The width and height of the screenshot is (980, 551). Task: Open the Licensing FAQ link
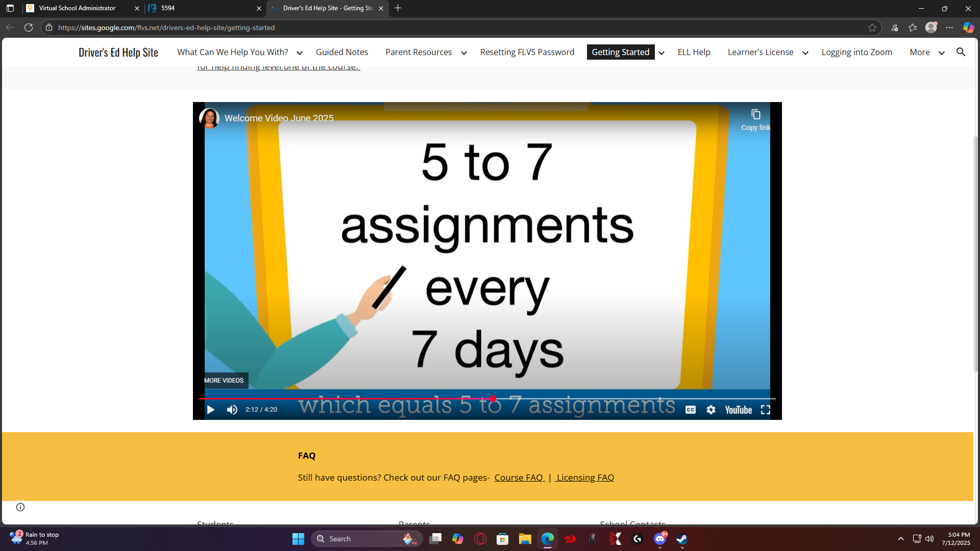(585, 478)
